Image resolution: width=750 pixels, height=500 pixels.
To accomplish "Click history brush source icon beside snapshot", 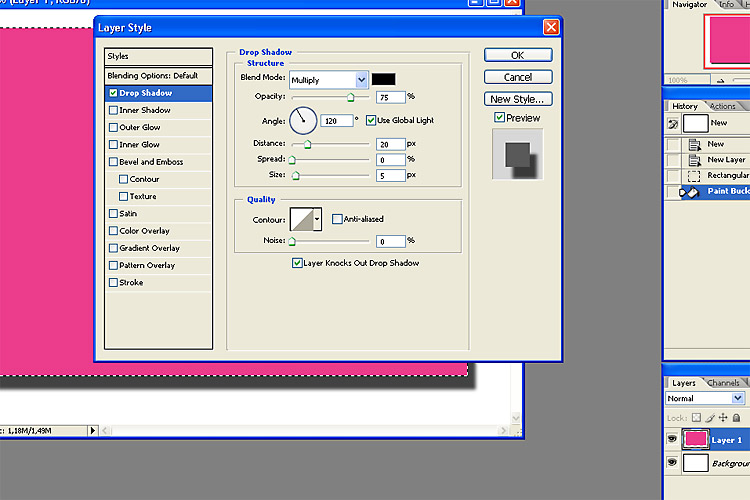I will tap(673, 124).
